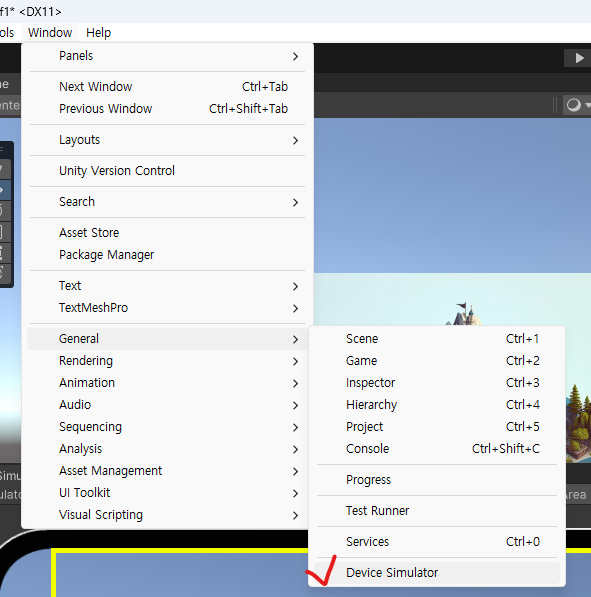Image resolution: width=591 pixels, height=597 pixels.
Task: Expand the Text submenu
Action: click(x=168, y=286)
